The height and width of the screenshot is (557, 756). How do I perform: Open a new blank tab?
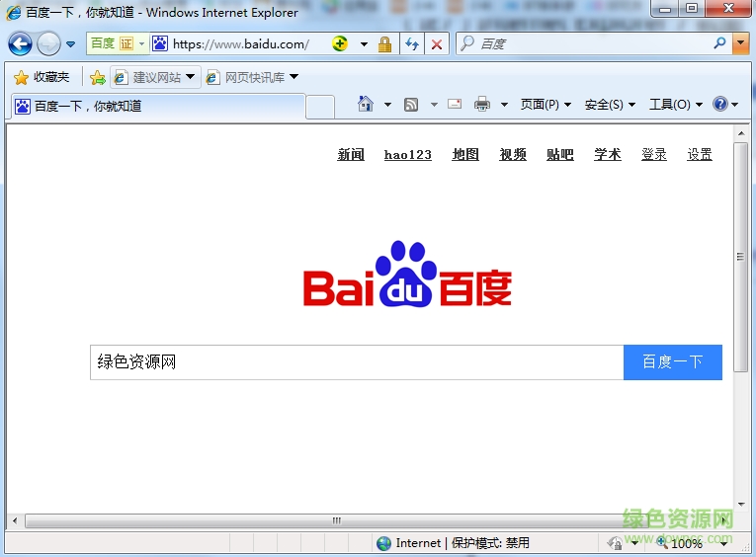point(320,107)
